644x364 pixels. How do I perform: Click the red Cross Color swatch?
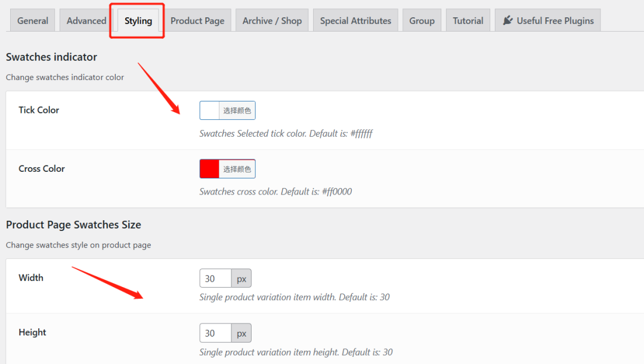coord(210,169)
